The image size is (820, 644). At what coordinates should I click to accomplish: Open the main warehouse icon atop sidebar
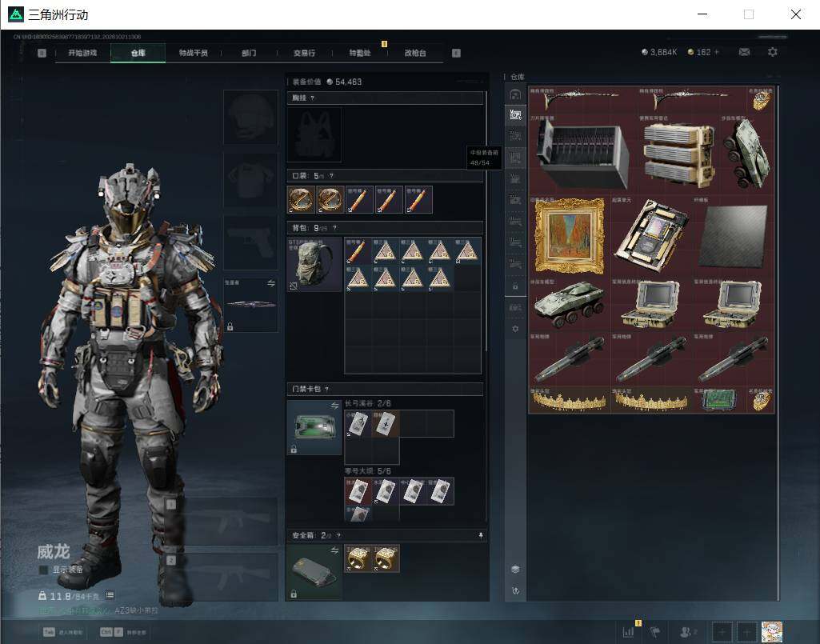click(515, 94)
